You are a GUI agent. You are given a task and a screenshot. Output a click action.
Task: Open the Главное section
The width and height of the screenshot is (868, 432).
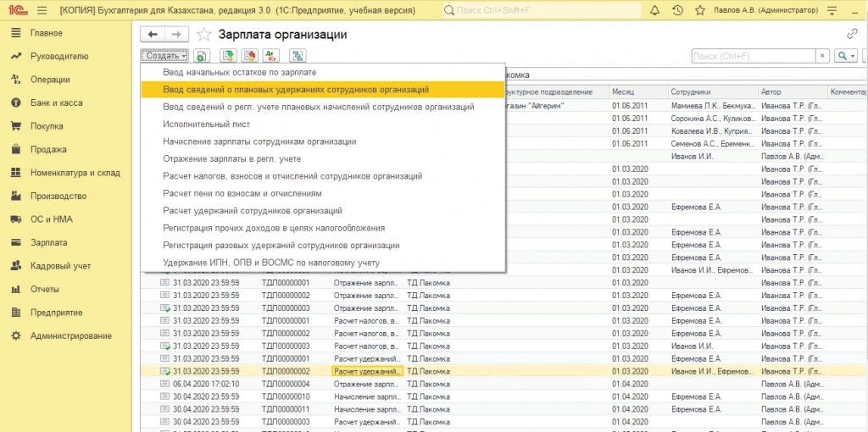pos(46,33)
